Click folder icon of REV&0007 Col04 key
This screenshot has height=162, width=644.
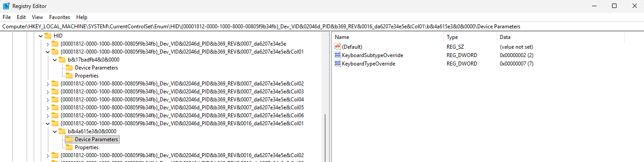pos(55,99)
